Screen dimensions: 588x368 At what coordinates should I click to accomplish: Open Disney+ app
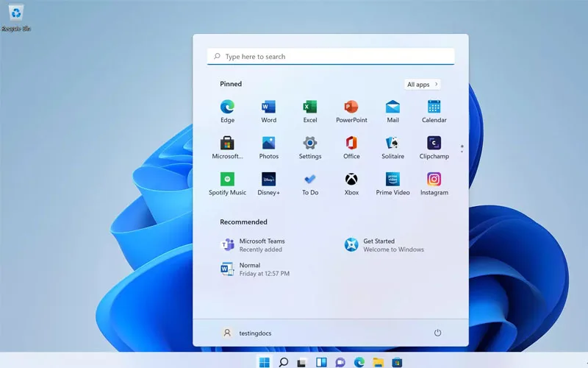pyautogui.click(x=268, y=183)
